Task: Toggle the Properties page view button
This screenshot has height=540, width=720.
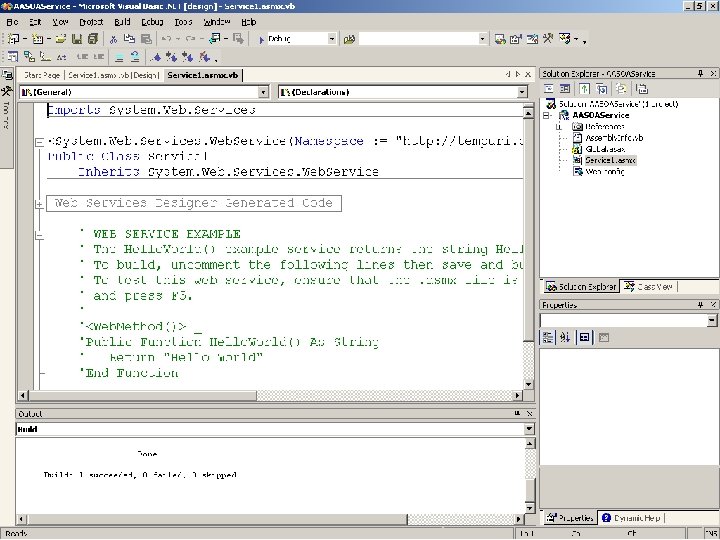Action: [585, 338]
